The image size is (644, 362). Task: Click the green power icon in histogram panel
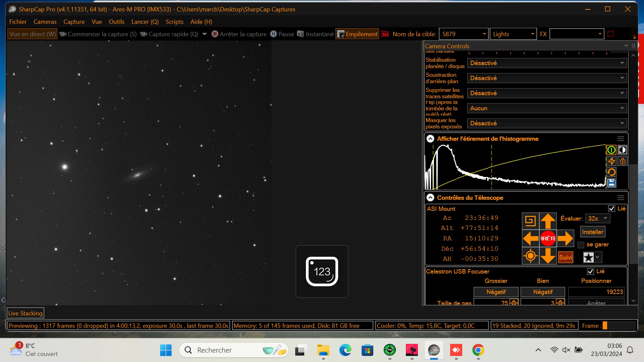tap(611, 150)
